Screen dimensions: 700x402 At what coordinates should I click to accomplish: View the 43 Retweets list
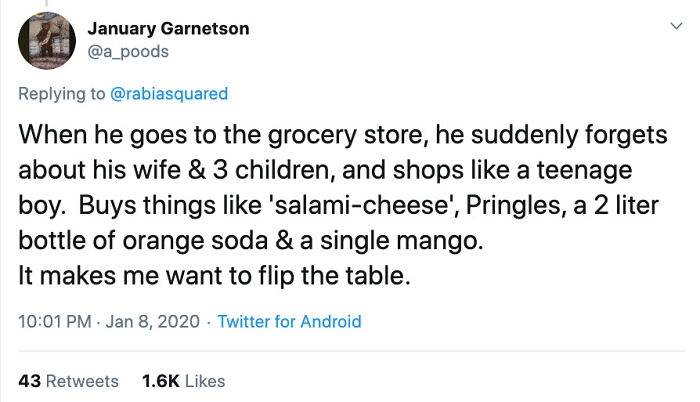pyautogui.click(x=69, y=381)
